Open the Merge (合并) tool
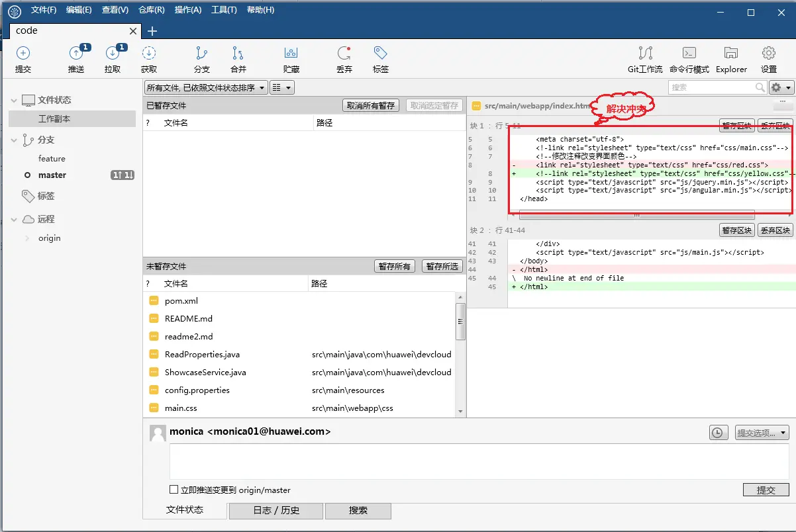 (238, 54)
